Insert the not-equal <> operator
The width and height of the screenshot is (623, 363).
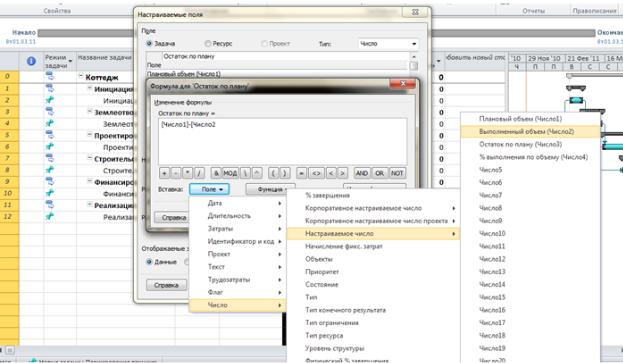(x=316, y=173)
